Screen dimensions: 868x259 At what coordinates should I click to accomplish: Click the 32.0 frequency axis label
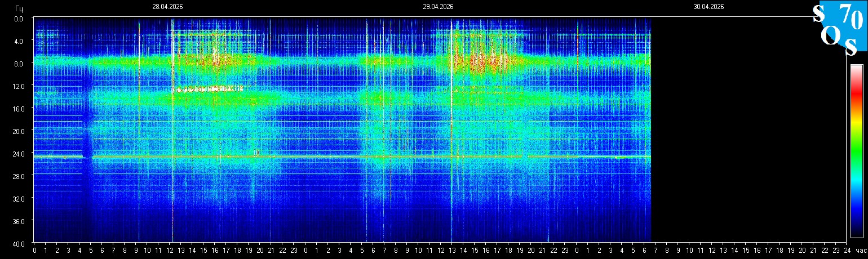click(19, 199)
